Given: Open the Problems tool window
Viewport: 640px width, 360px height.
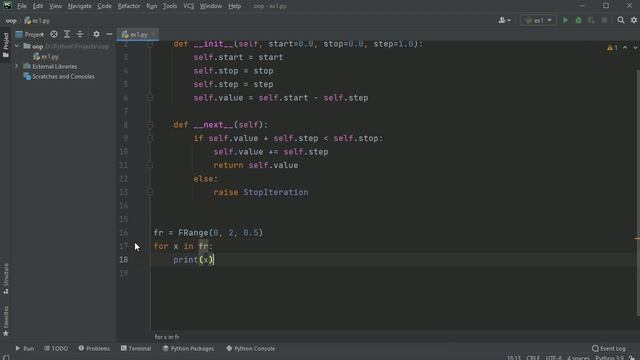Looking at the screenshot, I should (94, 348).
